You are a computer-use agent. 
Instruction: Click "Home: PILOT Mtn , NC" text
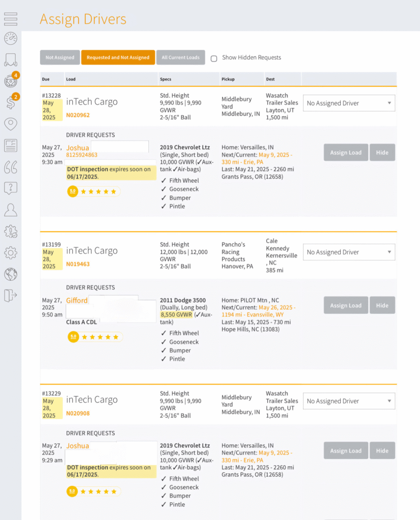[250, 300]
